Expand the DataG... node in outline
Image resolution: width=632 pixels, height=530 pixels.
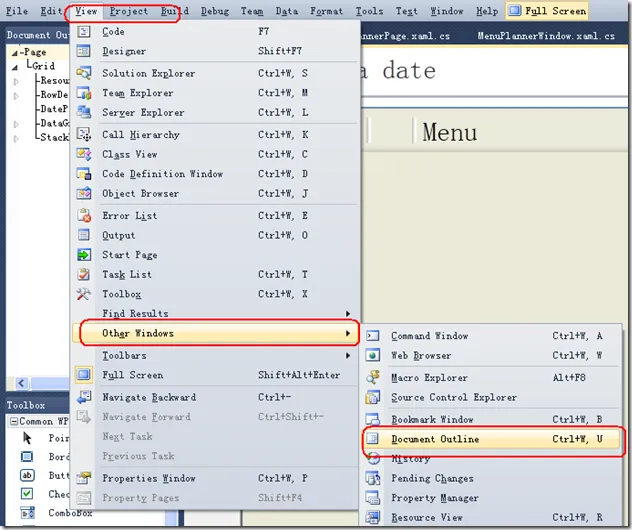(x=16, y=124)
